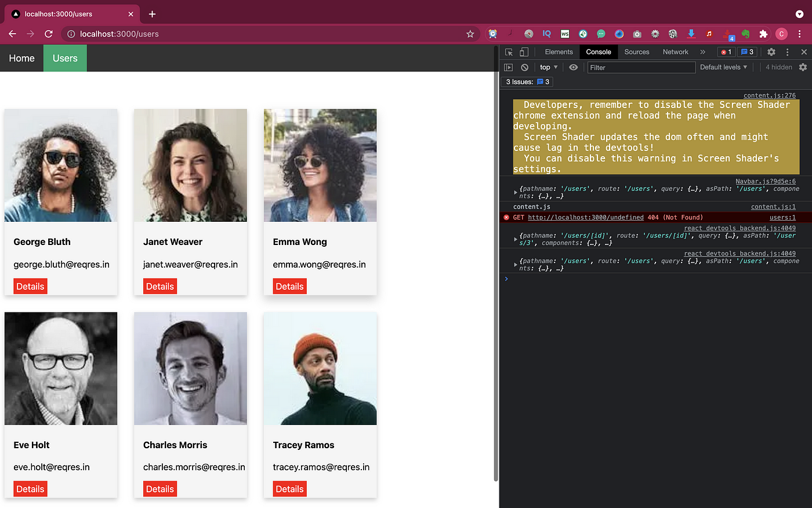The width and height of the screenshot is (812, 508).
Task: Click the green chat bubble extension icon
Action: pyautogui.click(x=601, y=34)
